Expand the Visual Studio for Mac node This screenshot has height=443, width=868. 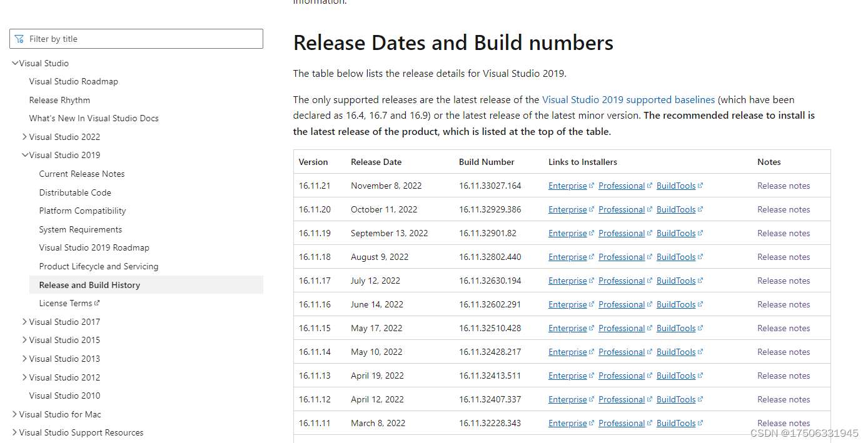point(14,414)
